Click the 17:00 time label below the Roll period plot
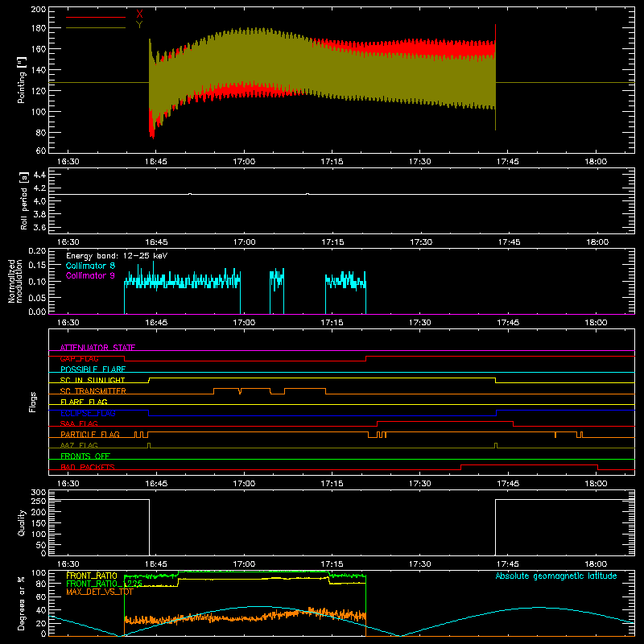Viewport: 644px width, 644px height. [245, 242]
